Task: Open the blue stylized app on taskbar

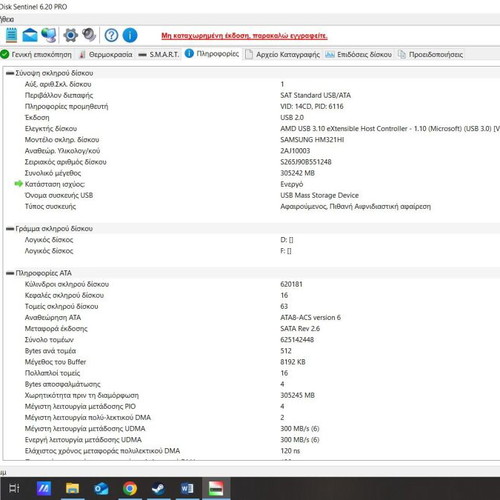Action: 44,488
